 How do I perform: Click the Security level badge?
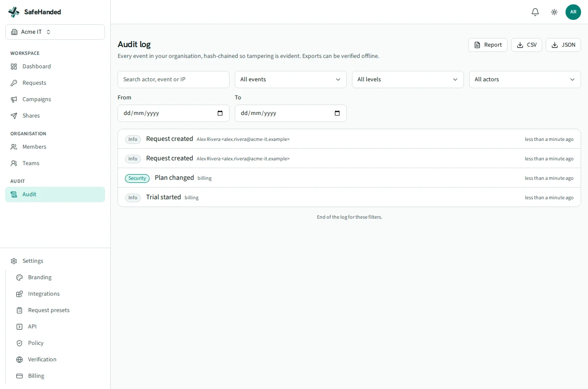[x=137, y=178]
